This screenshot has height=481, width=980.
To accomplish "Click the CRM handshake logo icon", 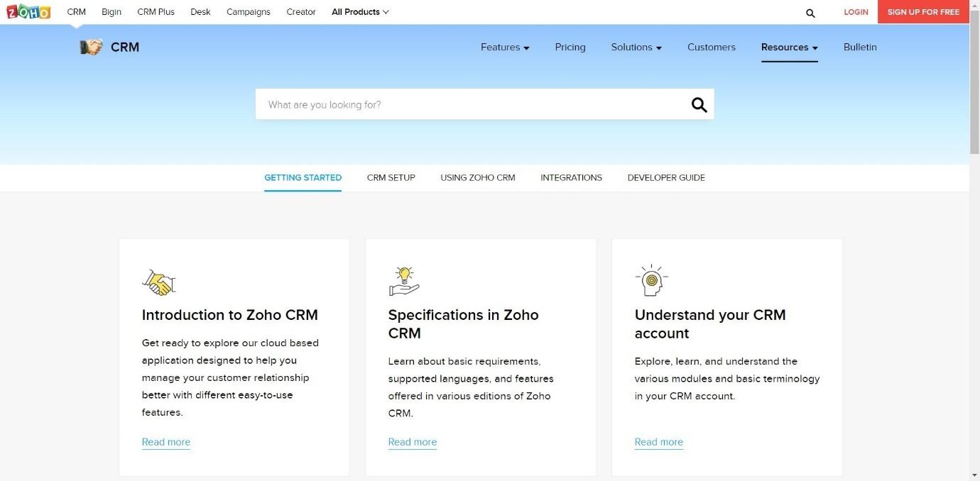I will tap(91, 48).
